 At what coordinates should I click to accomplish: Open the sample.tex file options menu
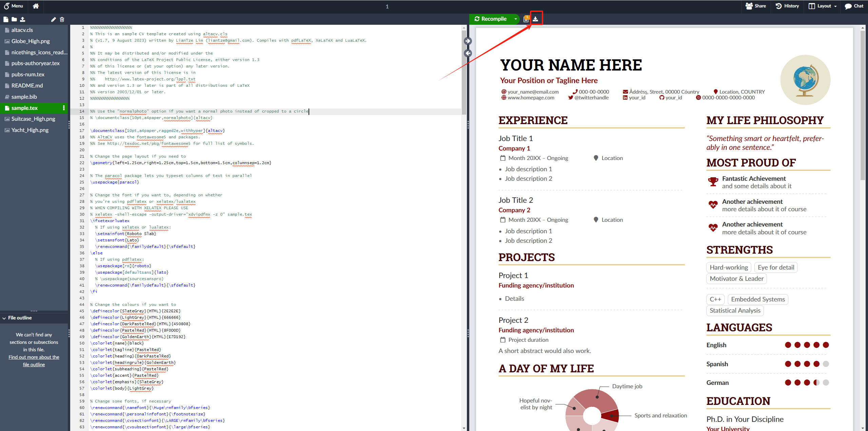[x=64, y=108]
